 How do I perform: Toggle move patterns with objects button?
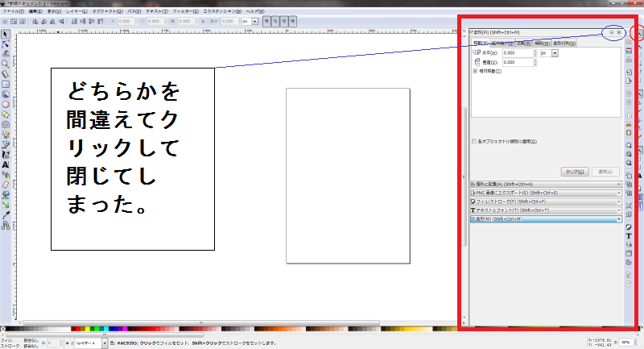(292, 22)
